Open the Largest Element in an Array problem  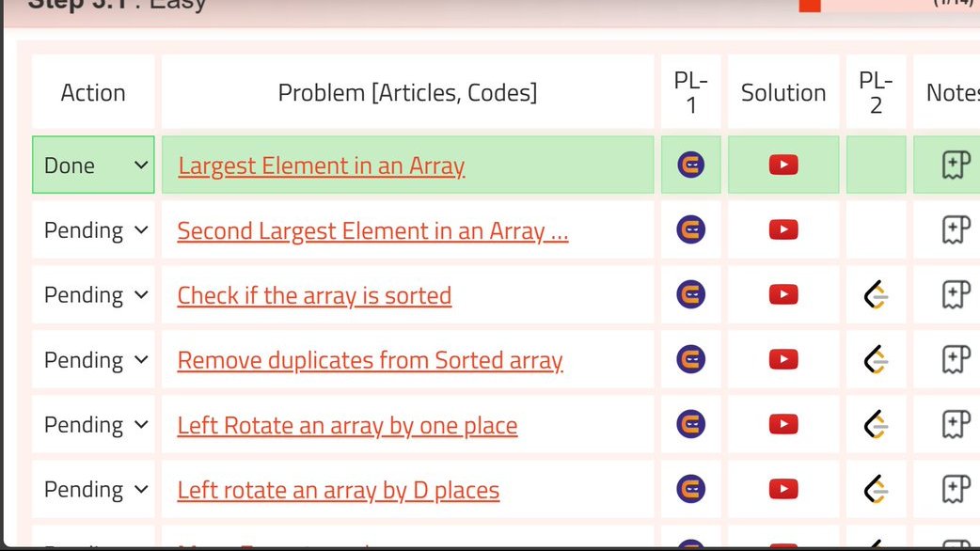tap(321, 165)
